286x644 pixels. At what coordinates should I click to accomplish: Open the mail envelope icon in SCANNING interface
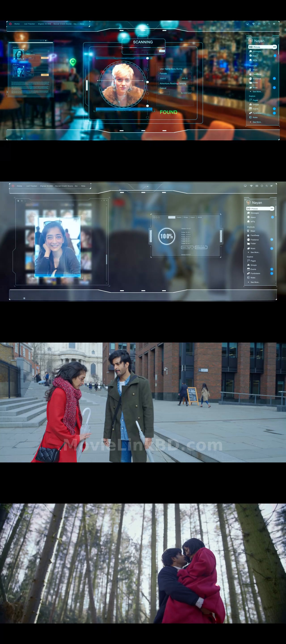[259, 24]
